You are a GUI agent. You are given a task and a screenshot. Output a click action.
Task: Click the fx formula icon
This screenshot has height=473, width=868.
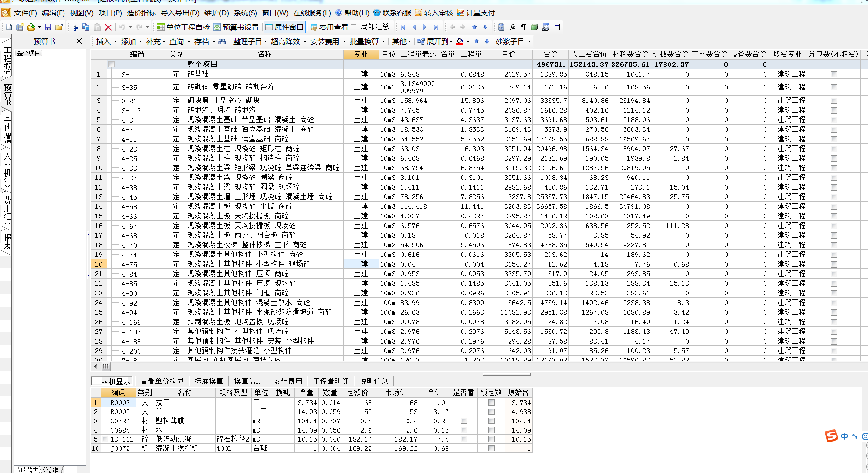click(512, 27)
